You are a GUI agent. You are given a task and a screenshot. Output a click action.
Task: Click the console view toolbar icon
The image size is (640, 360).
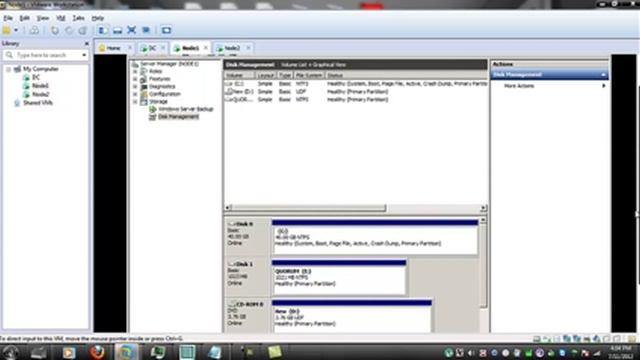[166, 30]
